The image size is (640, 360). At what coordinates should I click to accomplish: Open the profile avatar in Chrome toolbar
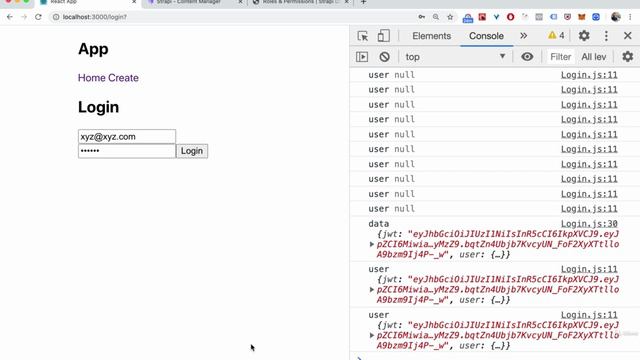click(x=616, y=17)
